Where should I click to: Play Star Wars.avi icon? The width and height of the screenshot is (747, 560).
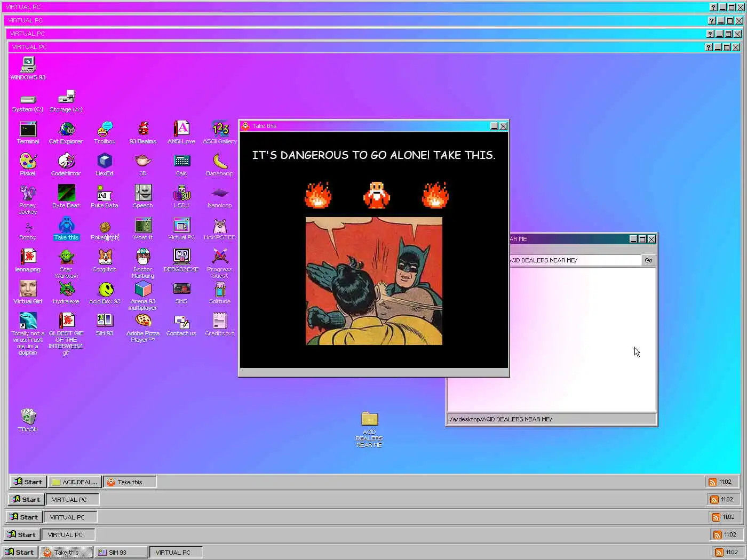(x=66, y=263)
